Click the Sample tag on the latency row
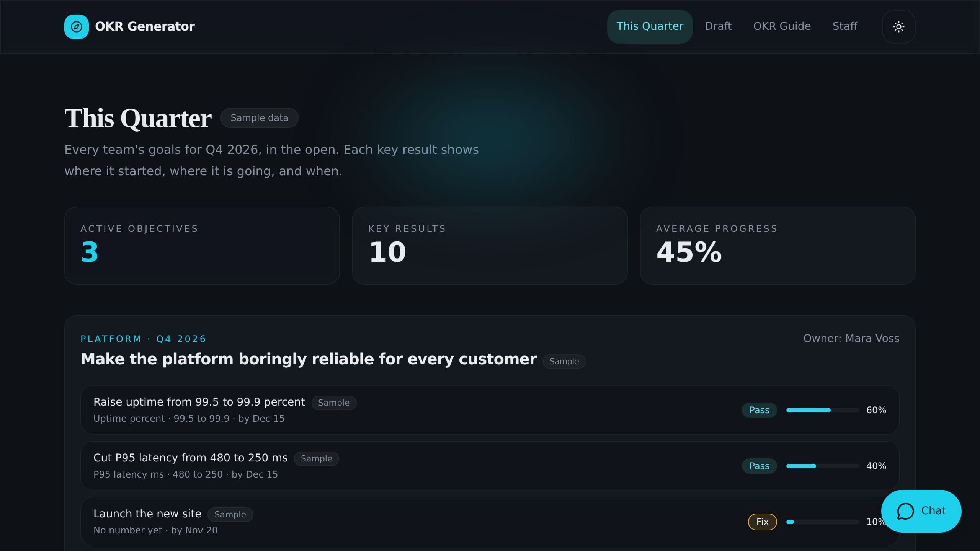Screen dimensions: 980x551 pyautogui.click(x=316, y=458)
